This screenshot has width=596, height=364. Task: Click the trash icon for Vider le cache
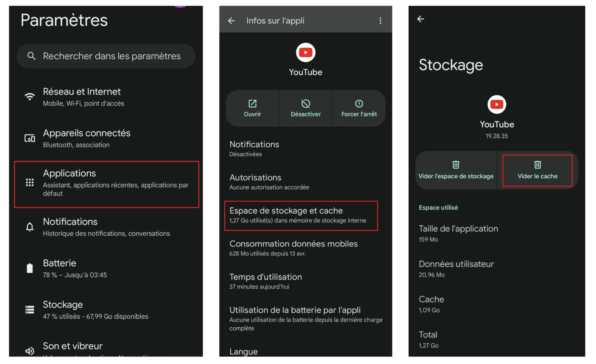point(538,165)
